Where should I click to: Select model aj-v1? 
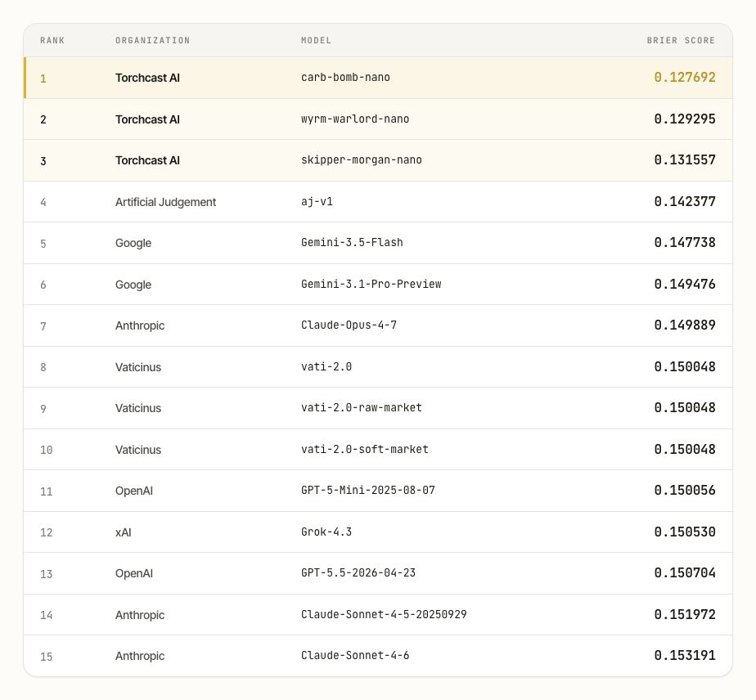point(317,202)
